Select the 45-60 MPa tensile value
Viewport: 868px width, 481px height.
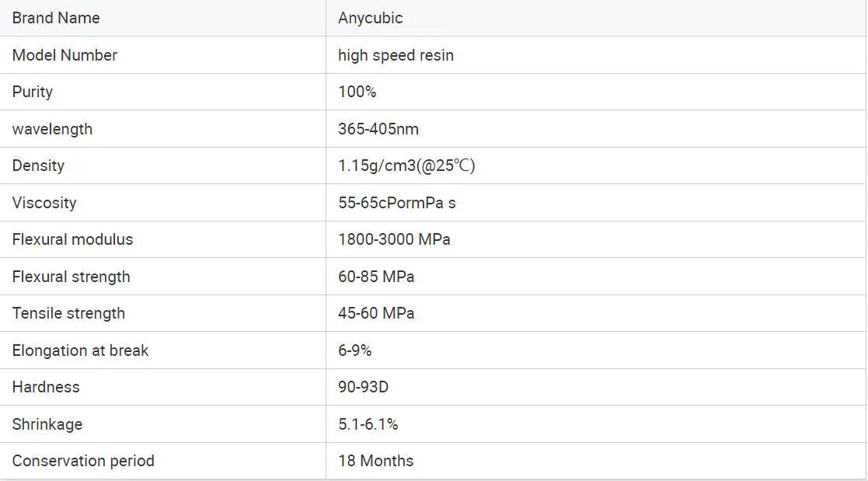tap(376, 313)
